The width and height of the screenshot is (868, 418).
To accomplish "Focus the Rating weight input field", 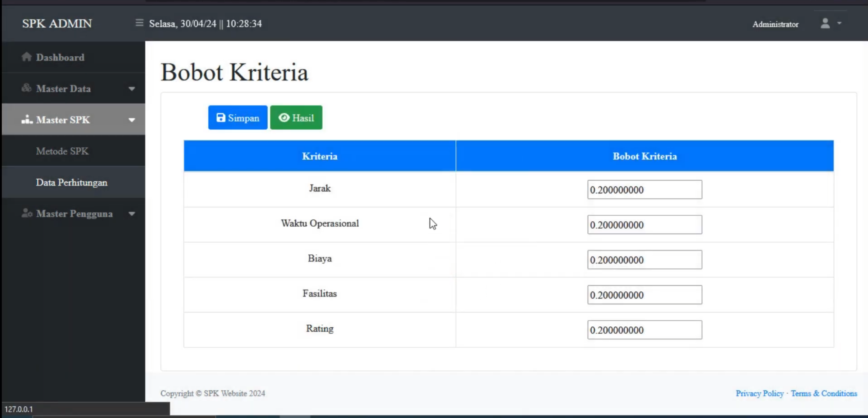I will [x=645, y=330].
